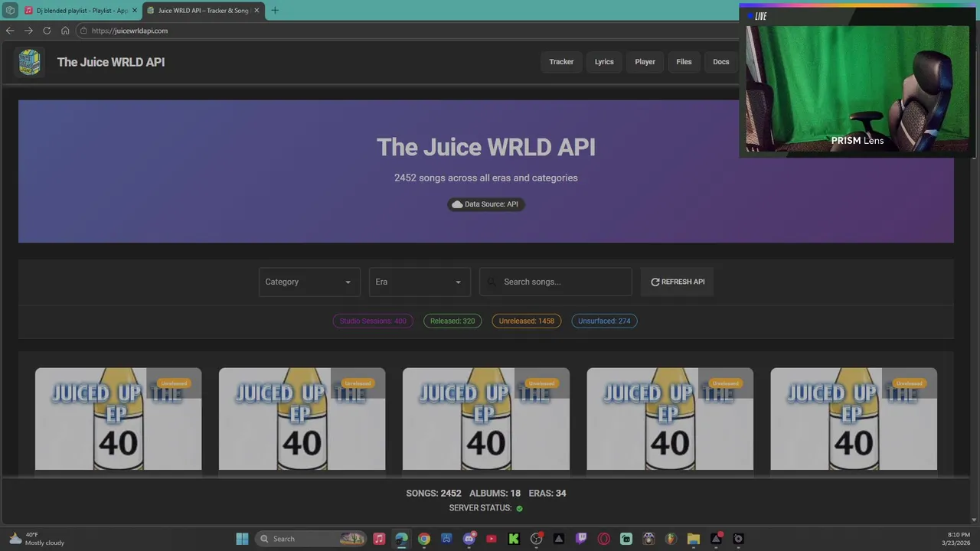
Task: Open the Lyrics page
Action: [x=604, y=62]
